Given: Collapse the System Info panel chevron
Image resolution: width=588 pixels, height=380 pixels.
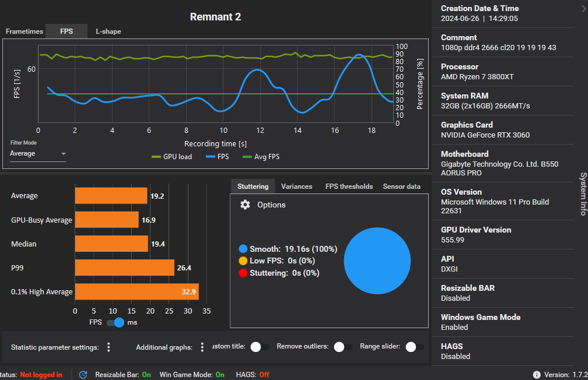Looking at the screenshot, I should [583, 9].
